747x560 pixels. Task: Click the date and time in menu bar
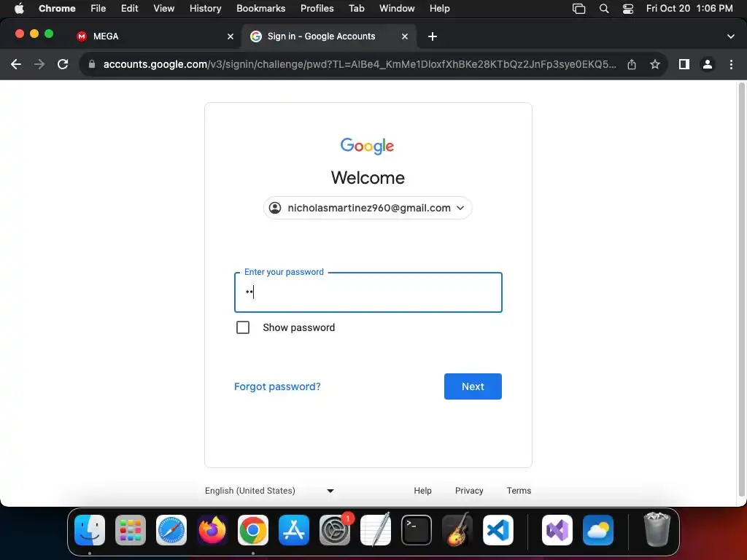pyautogui.click(x=689, y=9)
